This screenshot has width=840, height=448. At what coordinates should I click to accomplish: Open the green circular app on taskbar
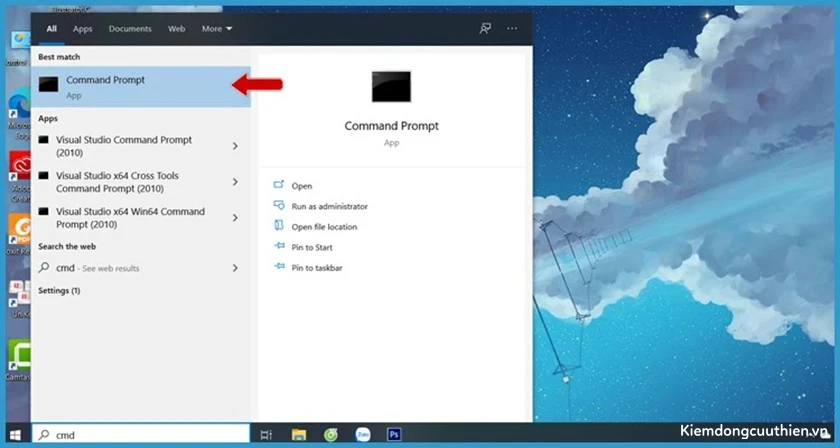(x=331, y=435)
